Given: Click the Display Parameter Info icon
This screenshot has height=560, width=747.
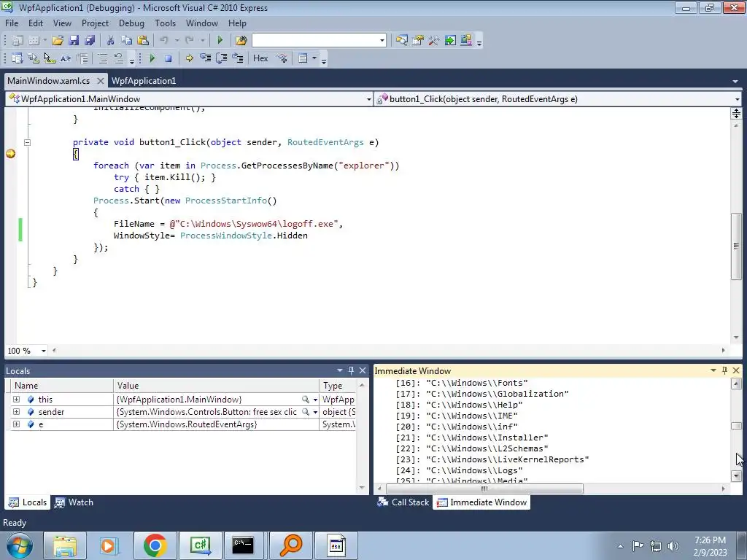Looking at the screenshot, I should 34,58.
